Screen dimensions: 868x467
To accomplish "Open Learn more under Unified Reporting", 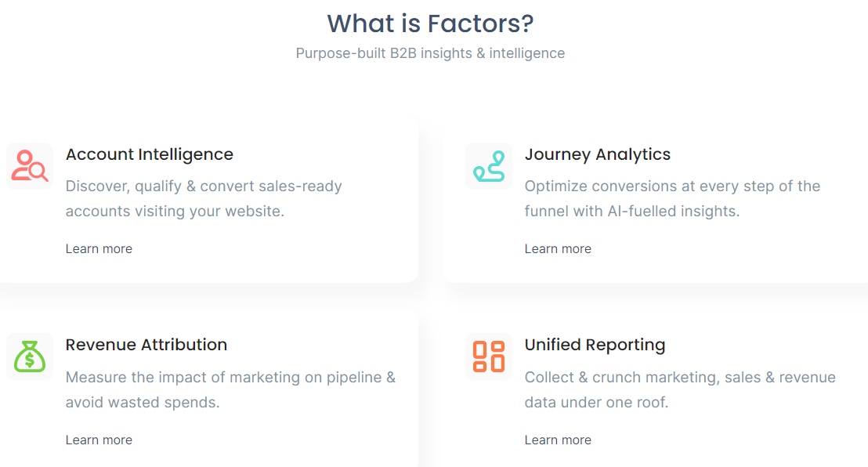I will (558, 440).
